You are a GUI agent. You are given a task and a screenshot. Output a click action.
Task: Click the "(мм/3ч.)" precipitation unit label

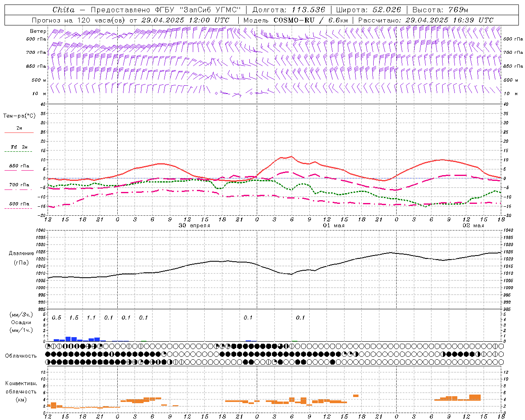[21, 315]
